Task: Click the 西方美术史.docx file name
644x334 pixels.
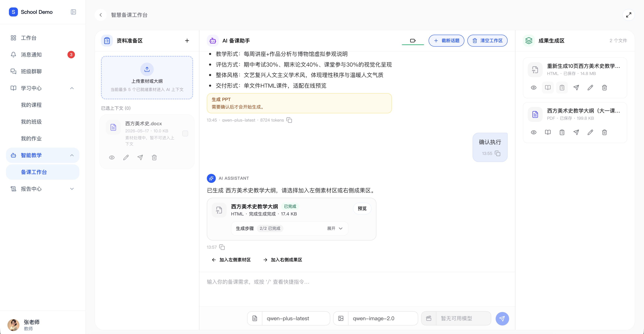Action: coord(143,124)
